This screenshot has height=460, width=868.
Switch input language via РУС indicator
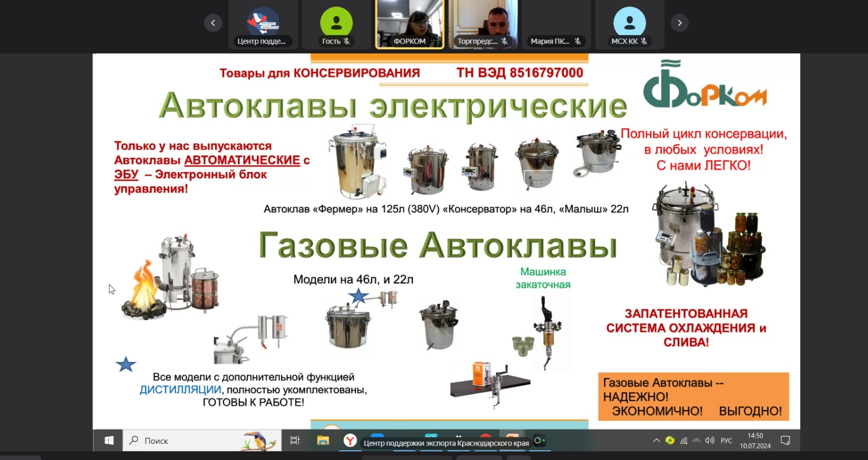coord(726,440)
